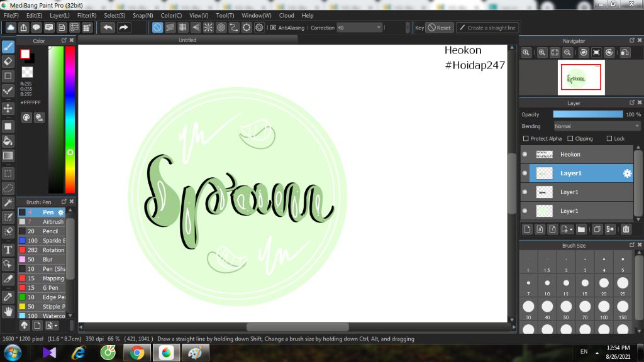Toggle visibility of bottom Layer1
Screen dimensions: 644x362
525,211
